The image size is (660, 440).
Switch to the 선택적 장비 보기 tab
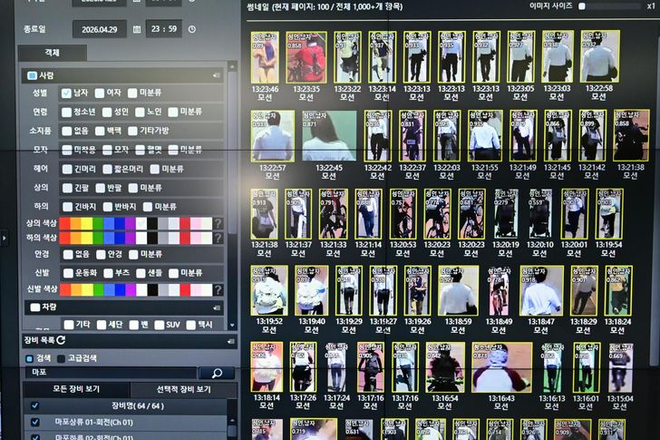[184, 389]
